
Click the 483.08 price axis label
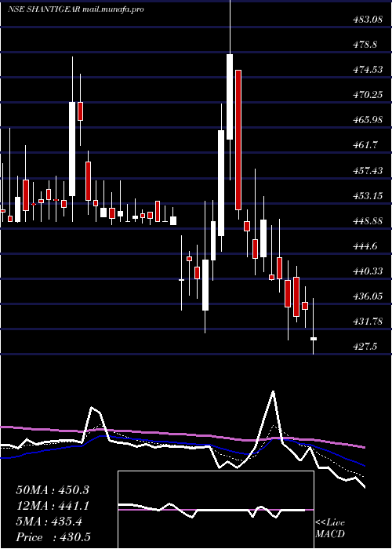point(367,20)
